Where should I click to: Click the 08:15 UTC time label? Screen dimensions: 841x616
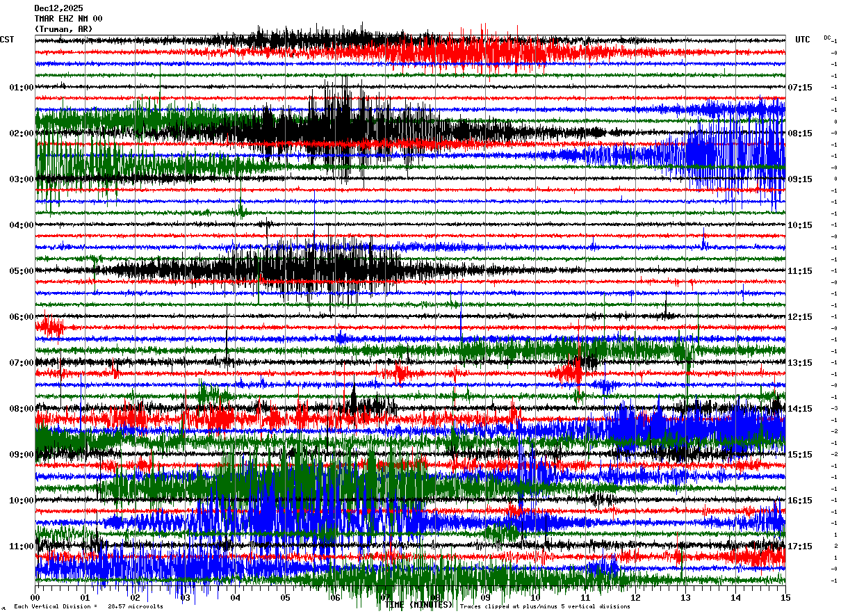point(800,133)
